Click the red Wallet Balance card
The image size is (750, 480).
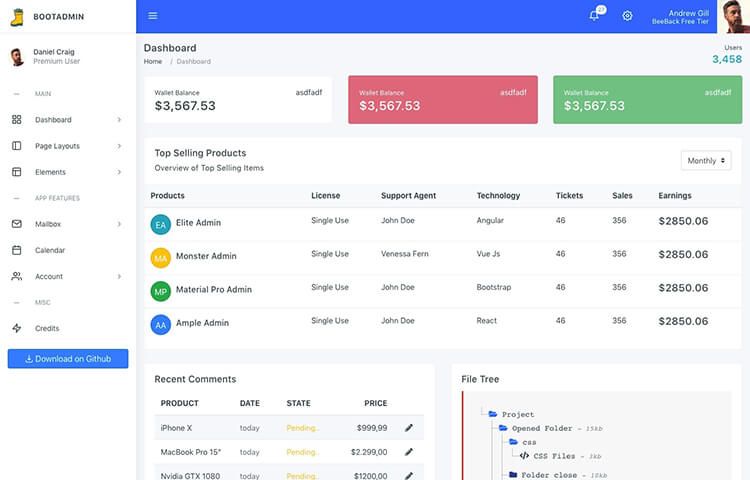pos(443,100)
